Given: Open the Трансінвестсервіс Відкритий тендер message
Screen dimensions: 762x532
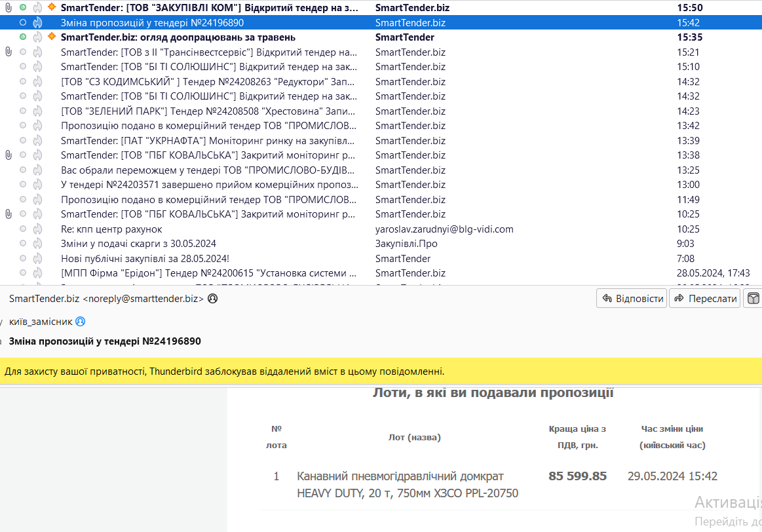Looking at the screenshot, I should coord(209,52).
